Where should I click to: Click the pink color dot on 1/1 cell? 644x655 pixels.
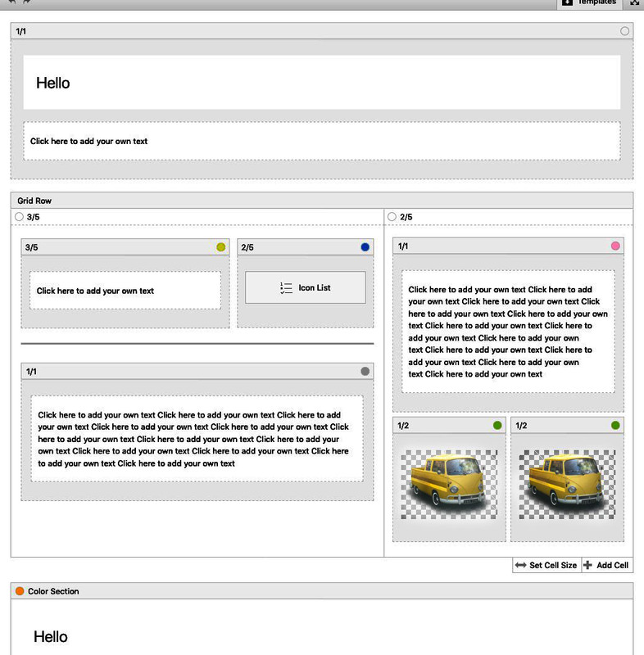615,246
